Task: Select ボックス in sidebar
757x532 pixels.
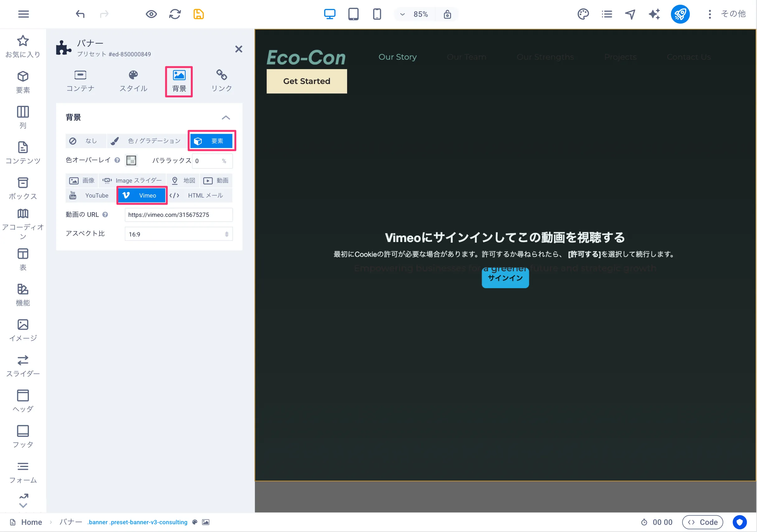Action: [x=23, y=188]
